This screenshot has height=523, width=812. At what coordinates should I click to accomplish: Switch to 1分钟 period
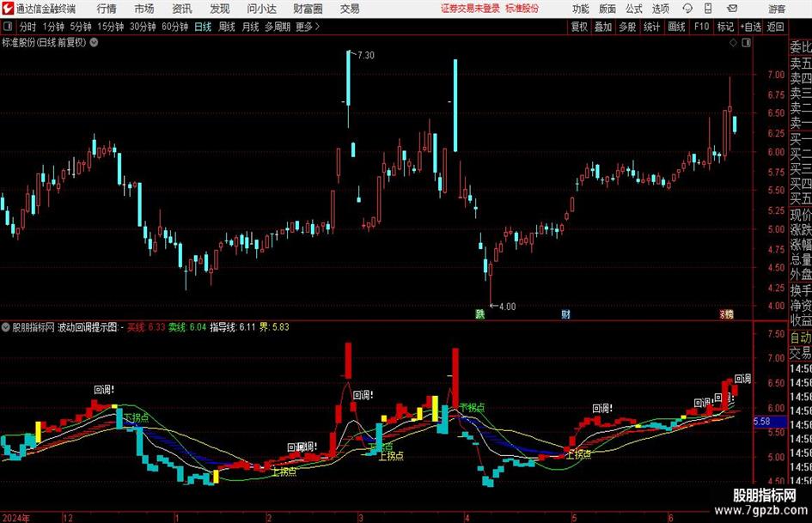(x=53, y=27)
